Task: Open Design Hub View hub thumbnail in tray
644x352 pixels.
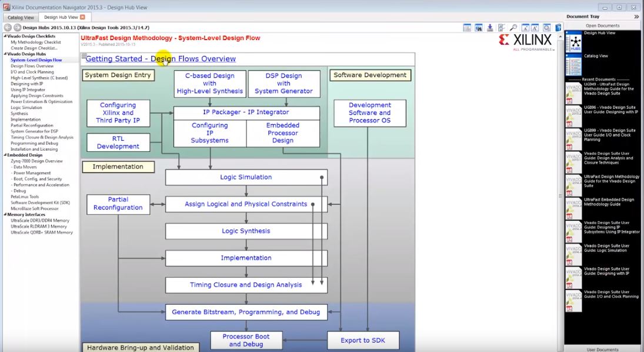Action: click(x=574, y=41)
